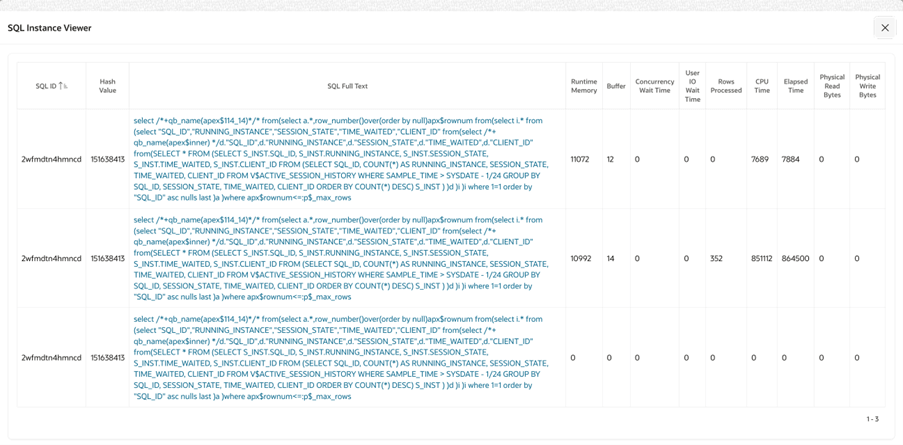This screenshot has width=903, height=445.
Task: Click the Elapsed Time column header
Action: pyautogui.click(x=795, y=86)
